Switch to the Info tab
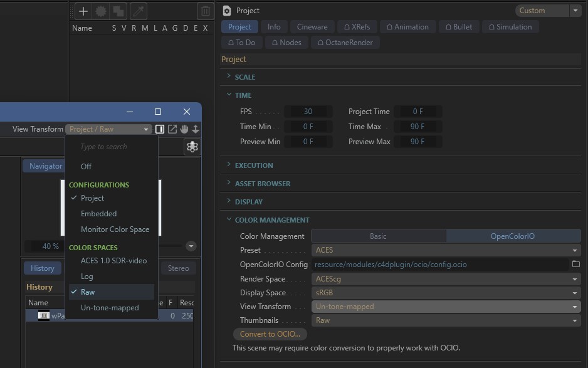Image resolution: width=588 pixels, height=368 pixels. point(274,27)
